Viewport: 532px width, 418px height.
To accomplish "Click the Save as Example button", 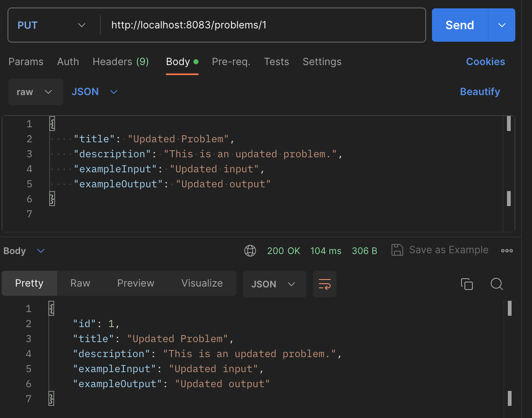I will pyautogui.click(x=440, y=250).
